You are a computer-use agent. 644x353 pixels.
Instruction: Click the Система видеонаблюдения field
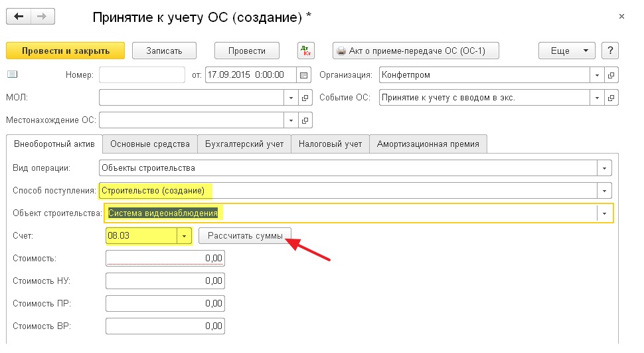click(x=352, y=213)
